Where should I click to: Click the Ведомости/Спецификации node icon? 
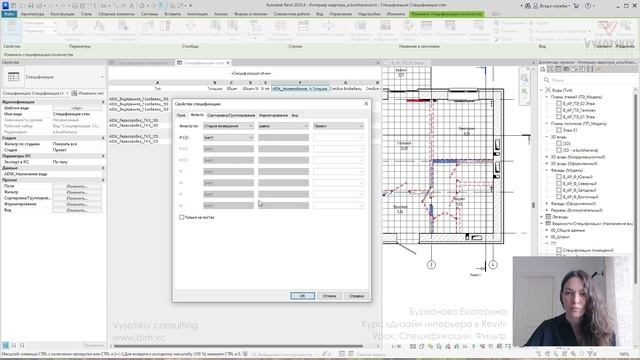(548, 224)
